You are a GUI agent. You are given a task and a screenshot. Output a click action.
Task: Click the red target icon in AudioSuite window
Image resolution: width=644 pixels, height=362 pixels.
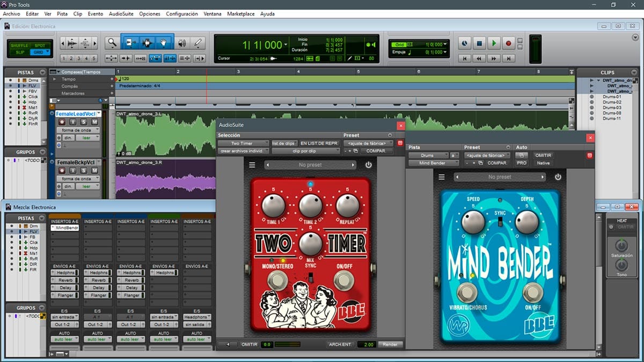[399, 143]
